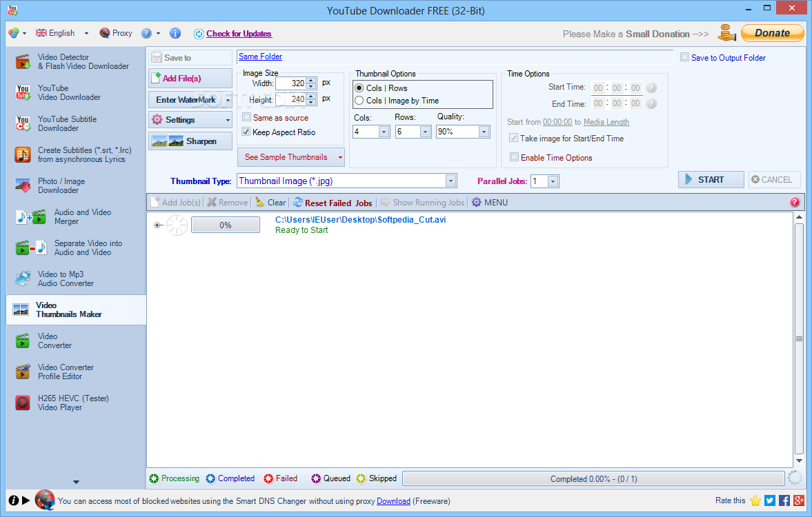This screenshot has width=812, height=517.
Task: Open YouTube Video Downloader module
Action: click(x=58, y=92)
